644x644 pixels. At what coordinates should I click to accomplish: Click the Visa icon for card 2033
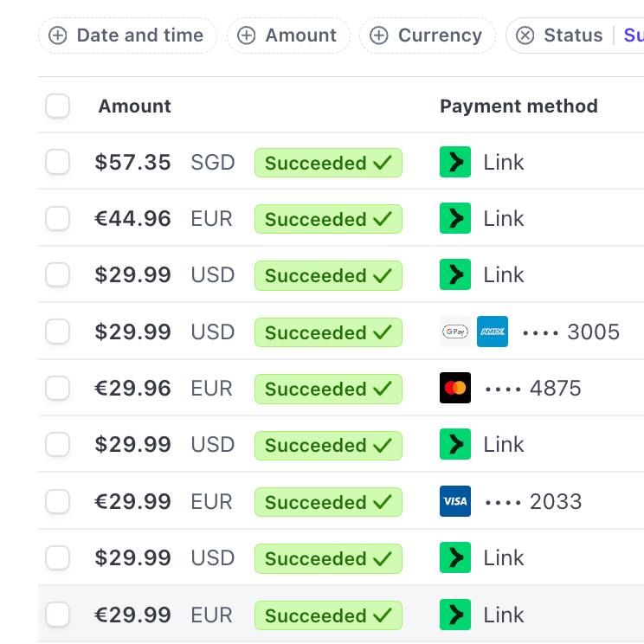[x=455, y=501]
